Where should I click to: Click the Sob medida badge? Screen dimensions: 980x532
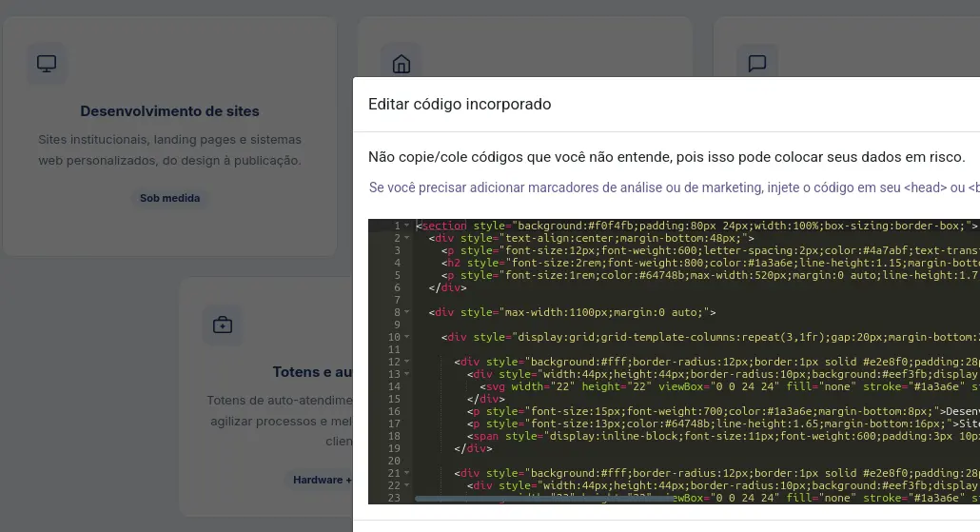tap(170, 198)
